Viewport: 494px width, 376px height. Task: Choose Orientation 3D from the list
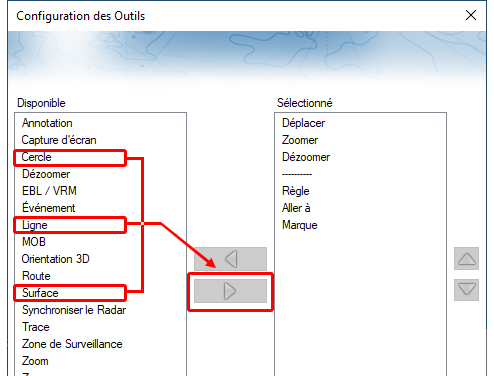tap(56, 259)
